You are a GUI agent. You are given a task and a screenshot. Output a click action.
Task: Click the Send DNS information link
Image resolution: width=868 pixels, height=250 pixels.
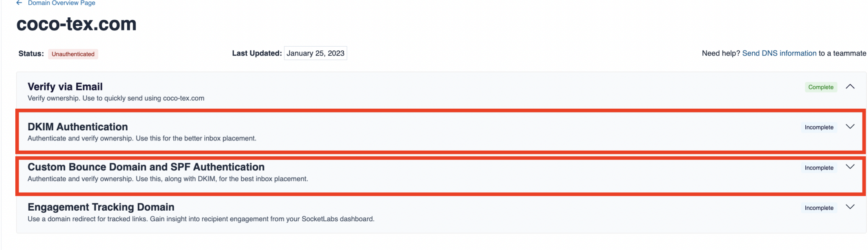click(x=779, y=53)
